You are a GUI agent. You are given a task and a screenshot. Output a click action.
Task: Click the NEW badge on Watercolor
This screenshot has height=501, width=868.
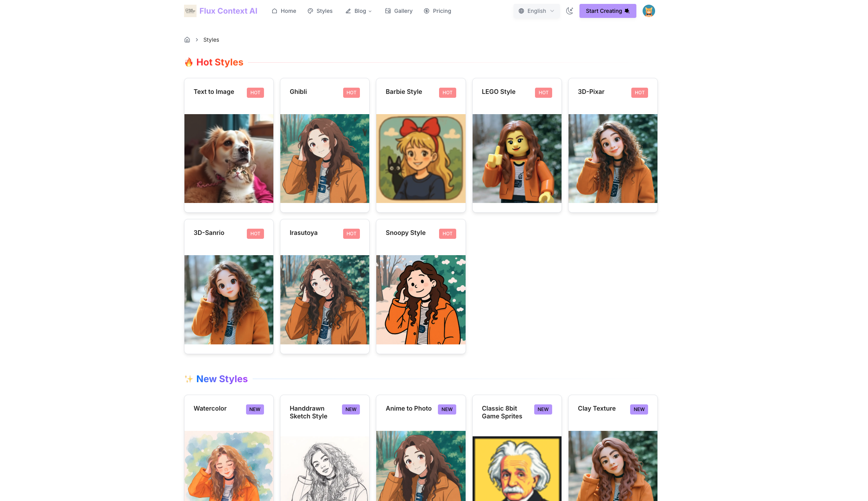tap(255, 409)
